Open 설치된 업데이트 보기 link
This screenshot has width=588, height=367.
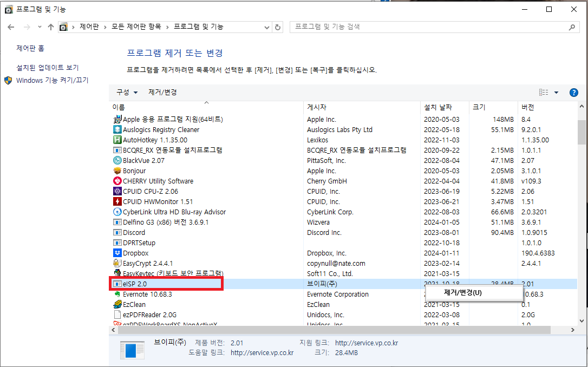coord(48,68)
